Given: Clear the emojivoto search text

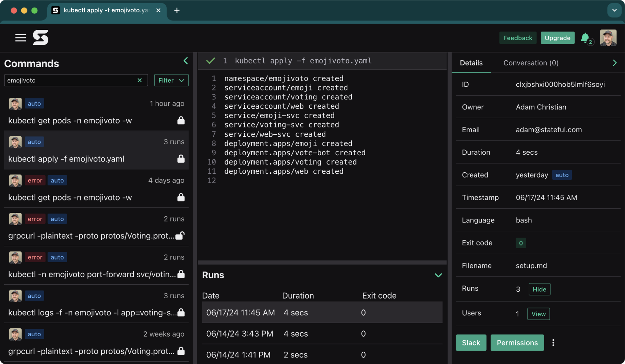Looking at the screenshot, I should point(140,80).
